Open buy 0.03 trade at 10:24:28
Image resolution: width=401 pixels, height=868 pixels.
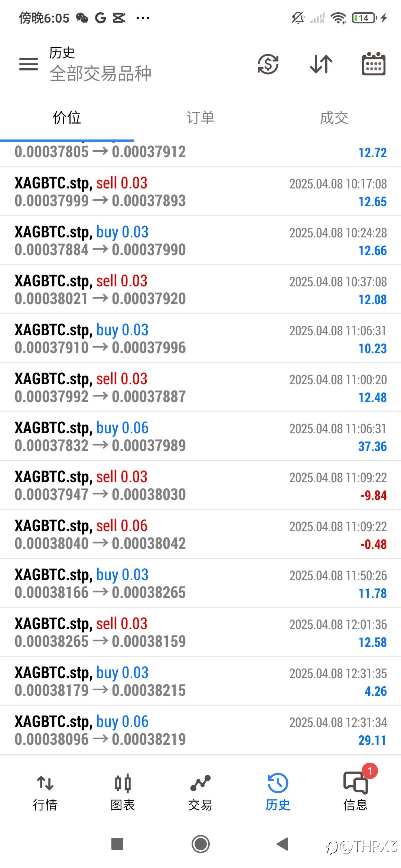200,240
